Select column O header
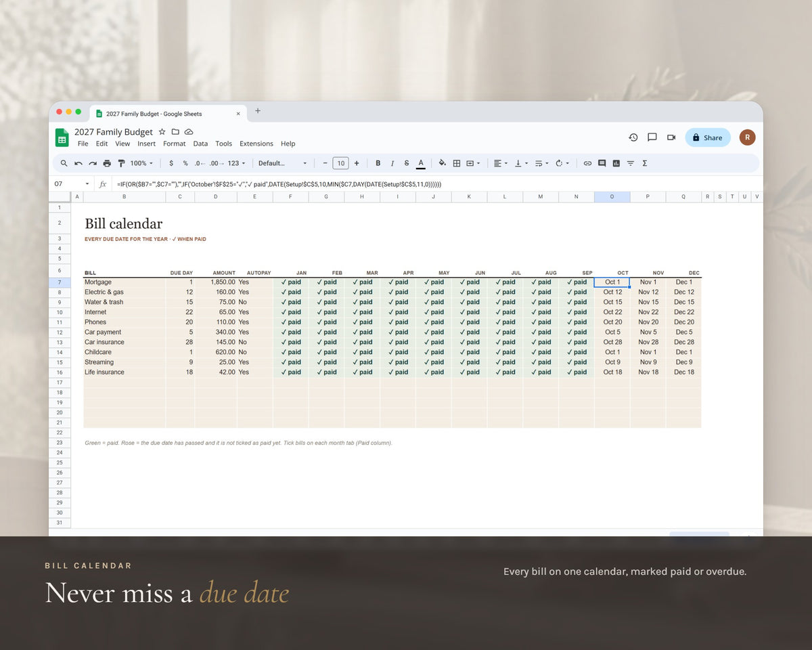The width and height of the screenshot is (812, 650). pos(612,197)
